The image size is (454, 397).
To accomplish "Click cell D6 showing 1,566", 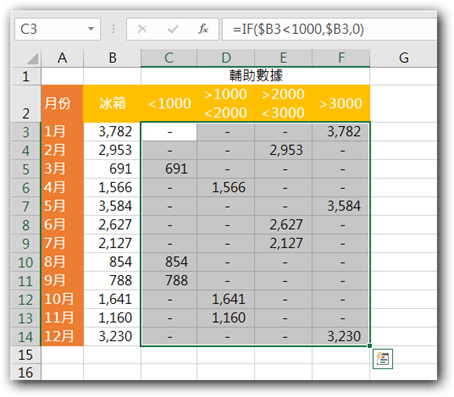I will (226, 188).
